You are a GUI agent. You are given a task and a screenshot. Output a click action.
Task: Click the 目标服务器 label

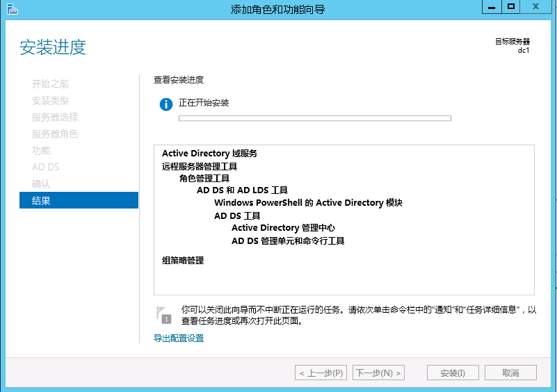(x=512, y=42)
